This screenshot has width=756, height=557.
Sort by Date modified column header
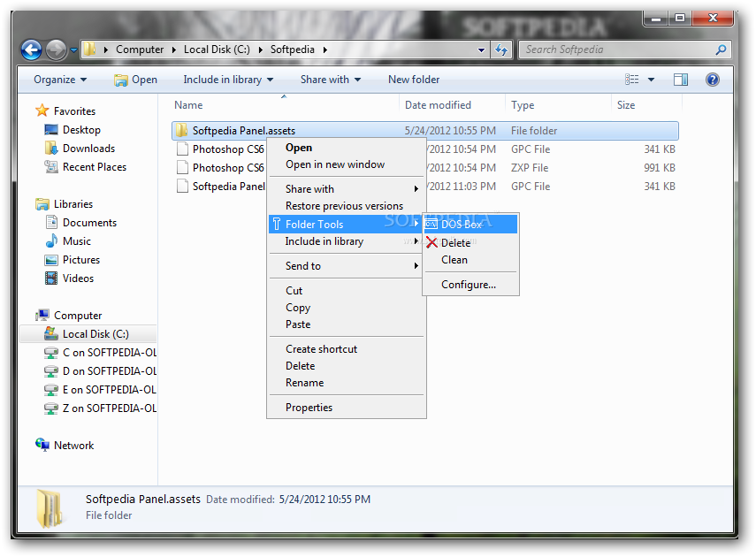click(452, 105)
